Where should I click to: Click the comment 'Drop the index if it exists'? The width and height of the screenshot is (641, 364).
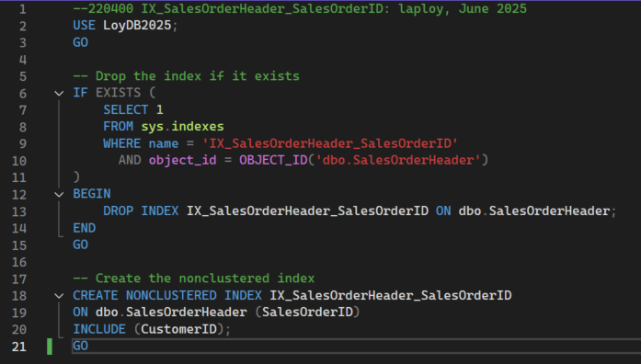[x=186, y=76]
